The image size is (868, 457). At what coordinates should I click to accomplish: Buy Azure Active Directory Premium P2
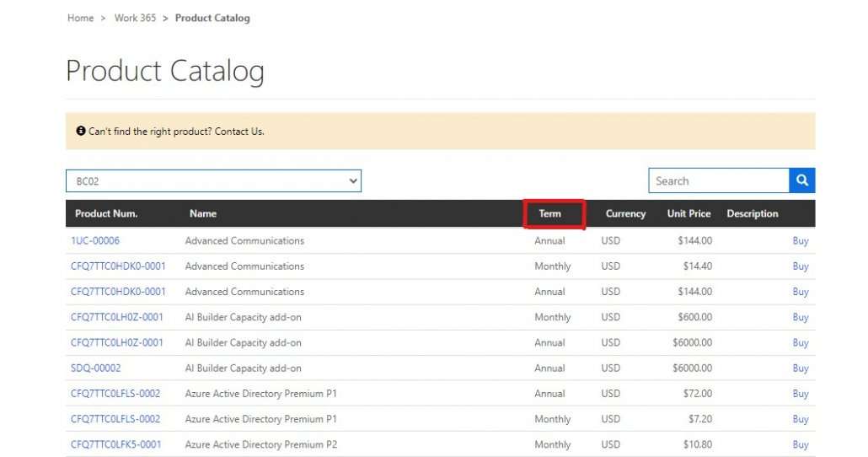click(801, 445)
